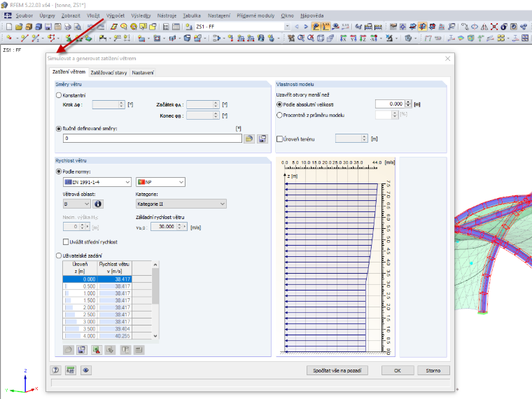Toggle the highlighted globe view icon in top toolbar
The height and width of the screenshot is (399, 532).
422,27
